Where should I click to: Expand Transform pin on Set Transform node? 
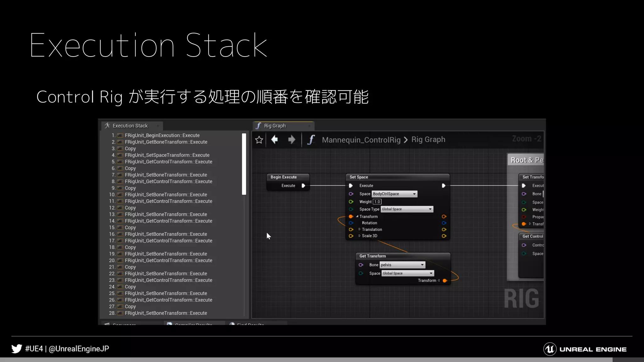(x=530, y=224)
